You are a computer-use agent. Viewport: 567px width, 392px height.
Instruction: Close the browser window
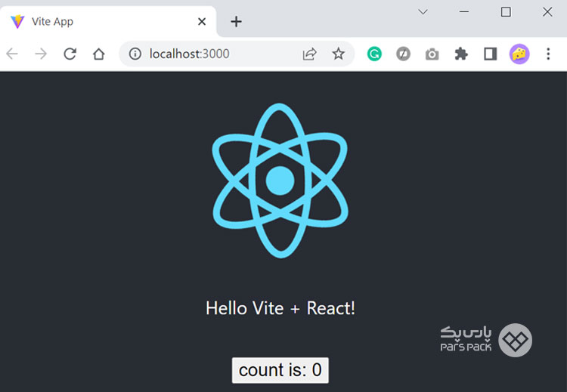(x=547, y=12)
